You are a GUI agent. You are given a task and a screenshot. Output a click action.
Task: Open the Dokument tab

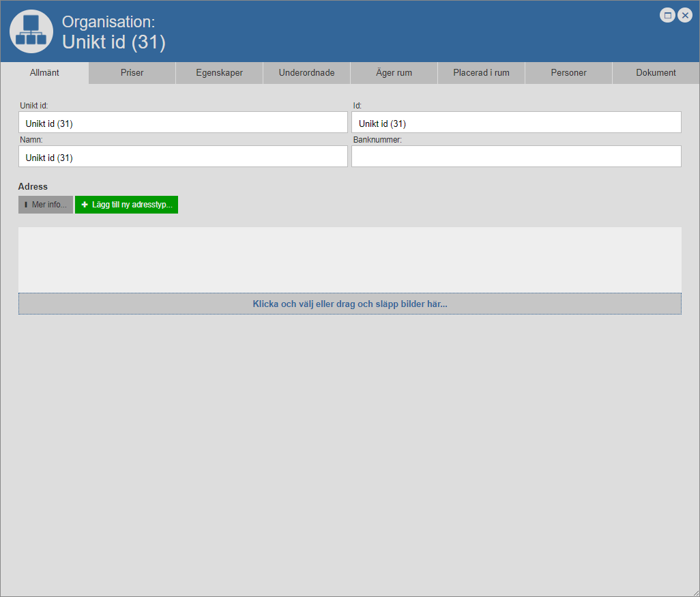[656, 73]
